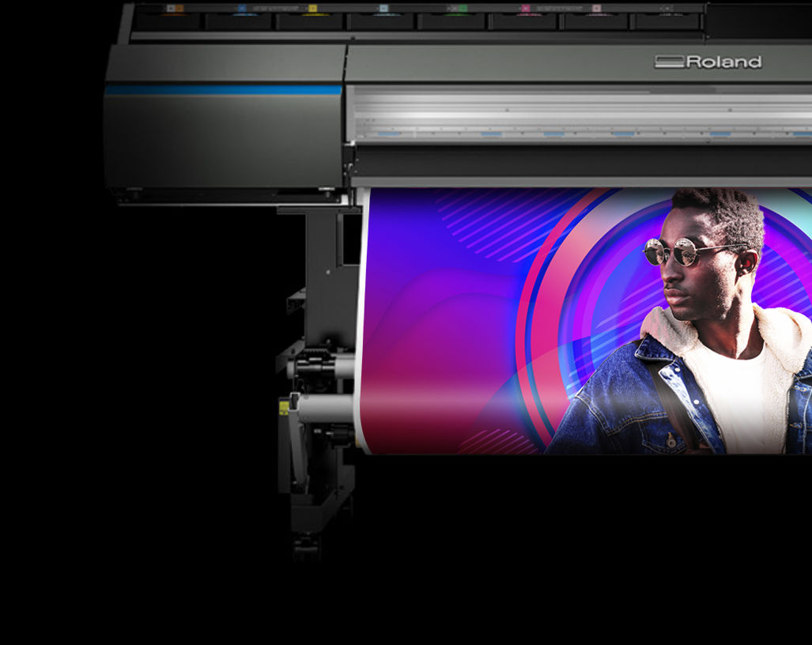
Task: Click the gray take-up roller beside the print
Action: pyautogui.click(x=326, y=408)
